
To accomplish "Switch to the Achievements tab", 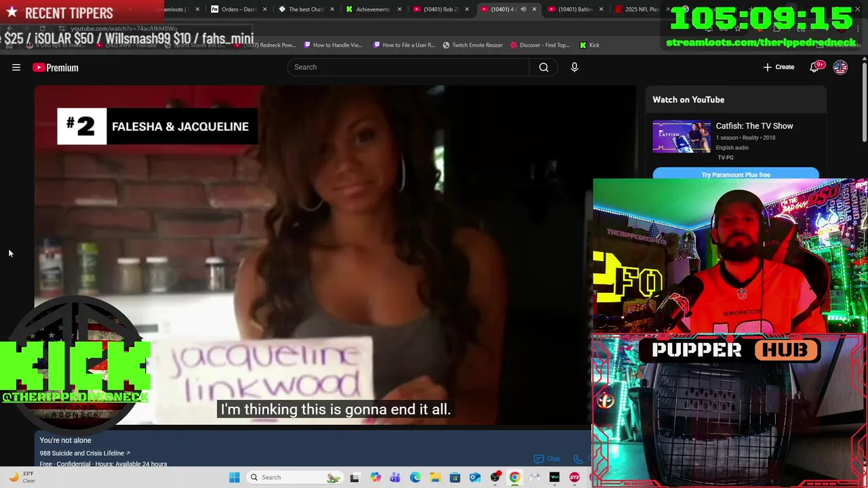I will tap(368, 9).
